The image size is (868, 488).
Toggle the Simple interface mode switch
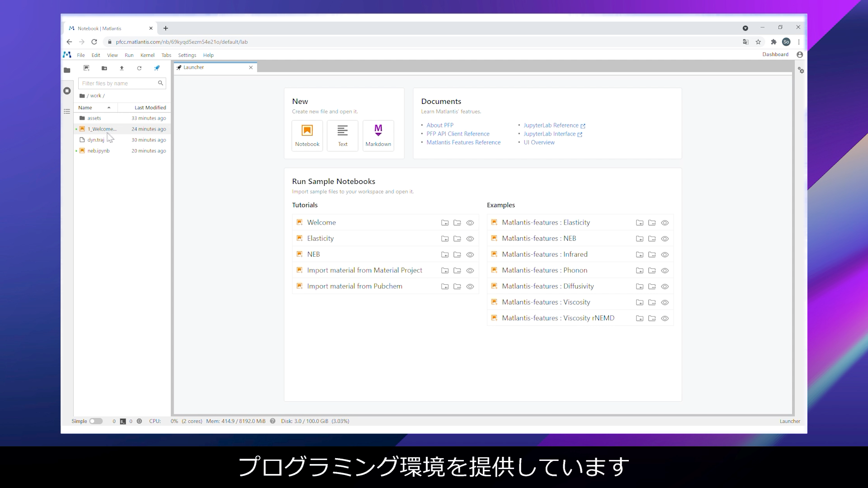point(96,421)
